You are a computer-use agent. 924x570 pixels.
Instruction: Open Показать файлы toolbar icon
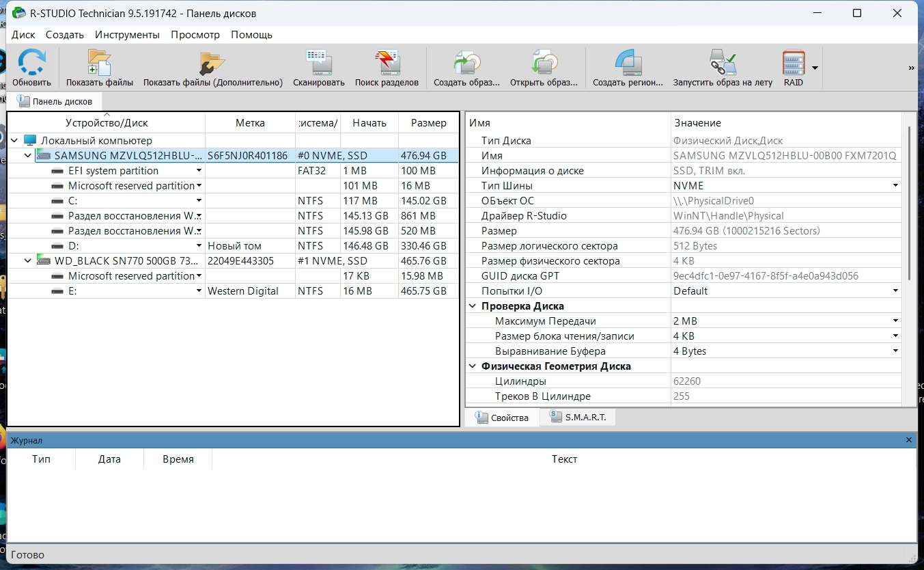click(x=99, y=64)
